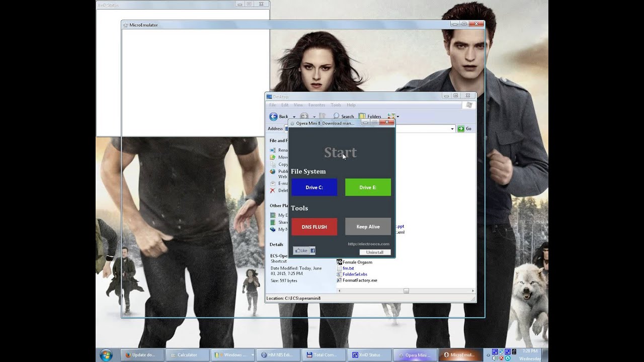The image size is (644, 362).
Task: Click the Views icon in Explorer toolbar
Action: pos(391,116)
